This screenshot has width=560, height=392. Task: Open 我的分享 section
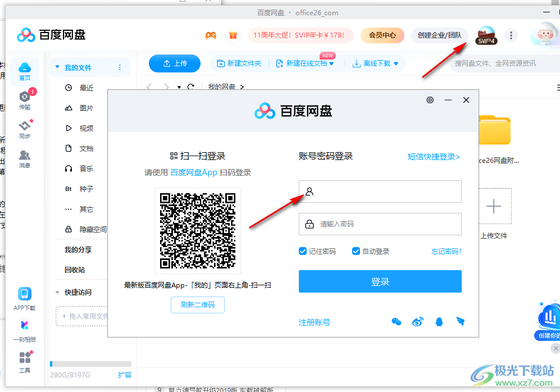click(78, 249)
